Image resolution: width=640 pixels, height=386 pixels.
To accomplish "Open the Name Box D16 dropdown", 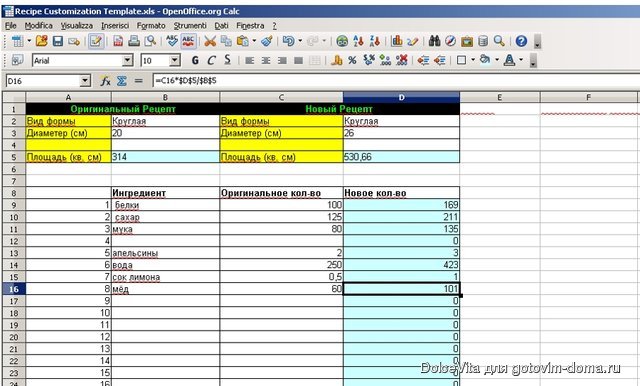I will 85,81.
